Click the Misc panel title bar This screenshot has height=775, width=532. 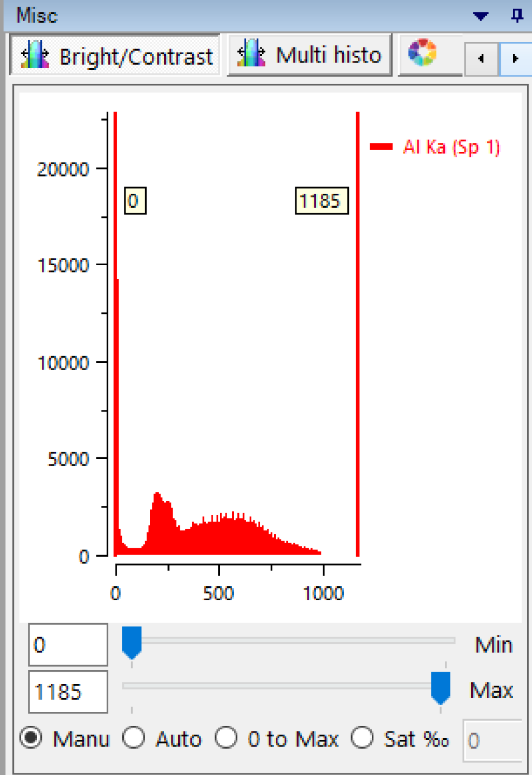tap(223, 16)
